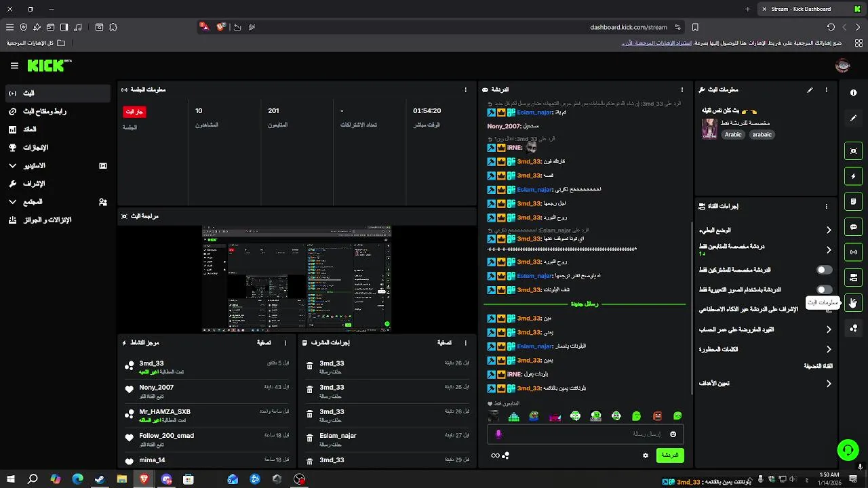Expand account age restrictions chevron
Viewport: 868px width, 488px height.
828,329
